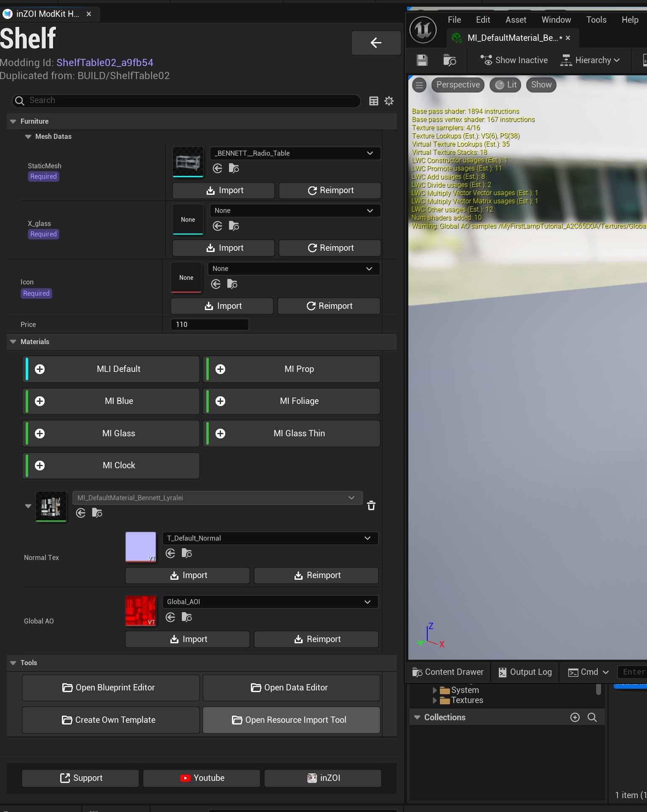647x812 pixels.
Task: Click the Normal Tex texture swatch
Action: click(141, 547)
